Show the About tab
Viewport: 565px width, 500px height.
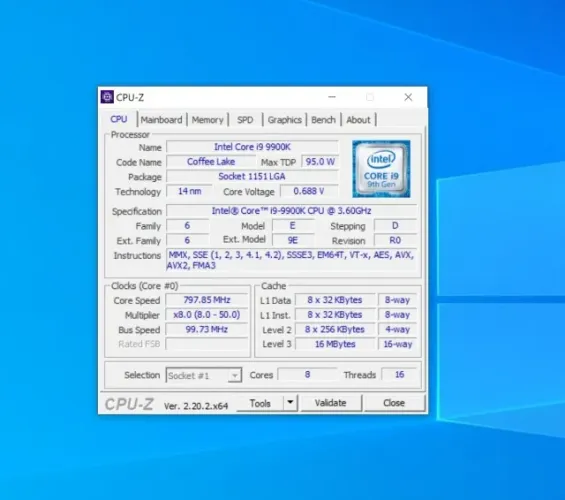coord(358,120)
